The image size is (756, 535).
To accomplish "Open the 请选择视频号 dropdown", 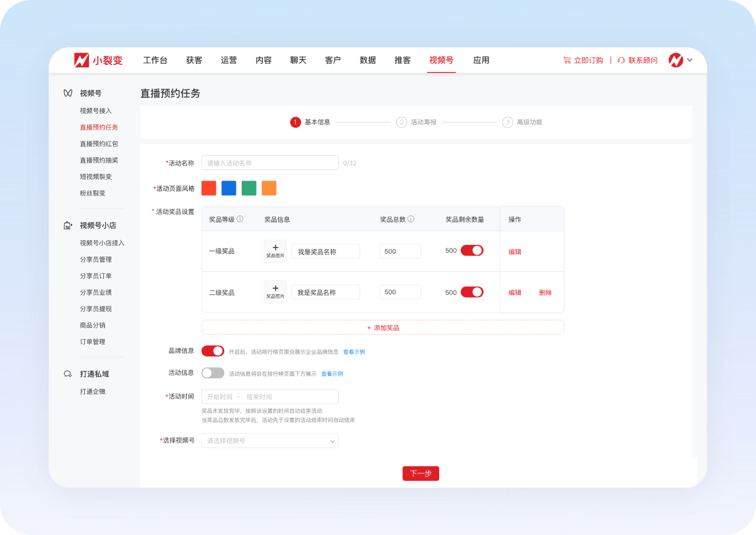I will pyautogui.click(x=270, y=441).
